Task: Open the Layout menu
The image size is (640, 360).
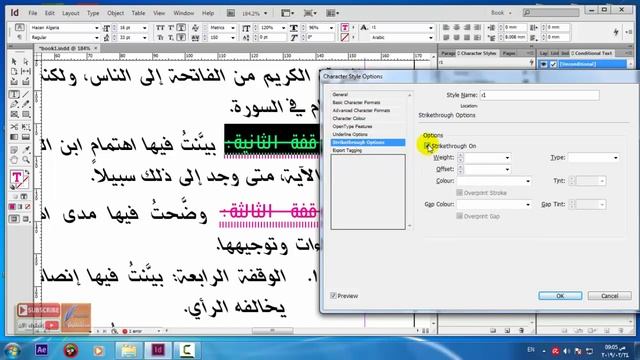Action: [x=71, y=13]
